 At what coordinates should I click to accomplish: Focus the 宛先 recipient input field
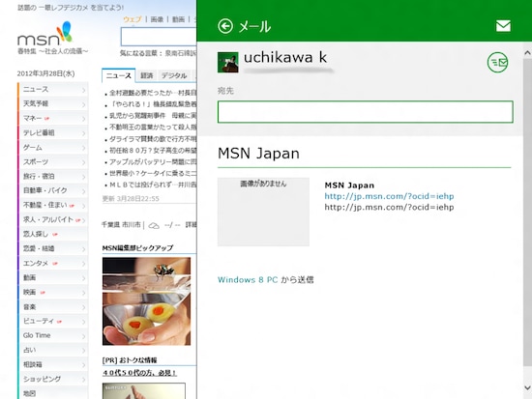click(x=365, y=111)
